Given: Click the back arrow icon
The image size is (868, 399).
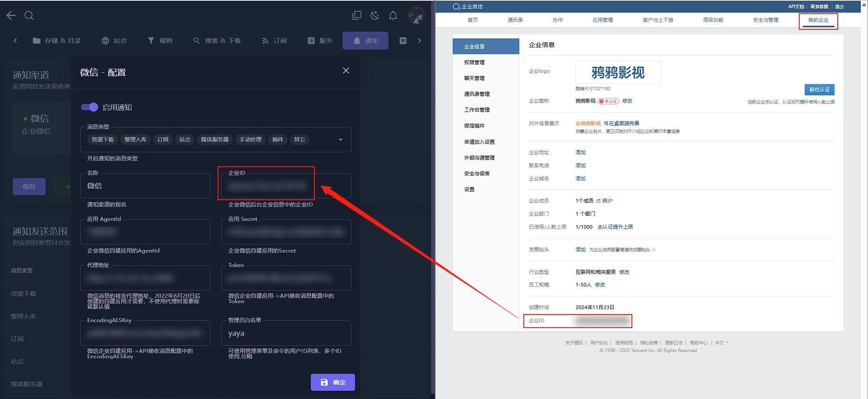Looking at the screenshot, I should tap(11, 15).
